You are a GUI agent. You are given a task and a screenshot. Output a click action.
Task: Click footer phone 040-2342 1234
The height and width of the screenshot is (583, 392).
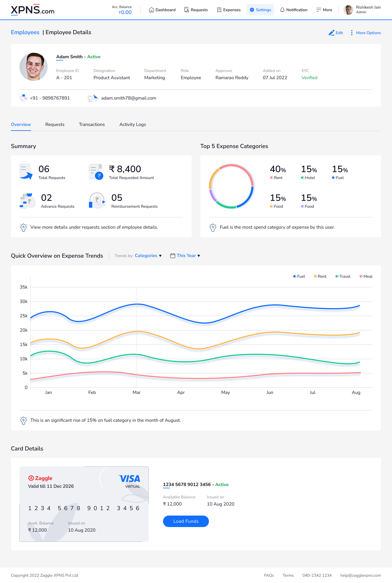317,575
